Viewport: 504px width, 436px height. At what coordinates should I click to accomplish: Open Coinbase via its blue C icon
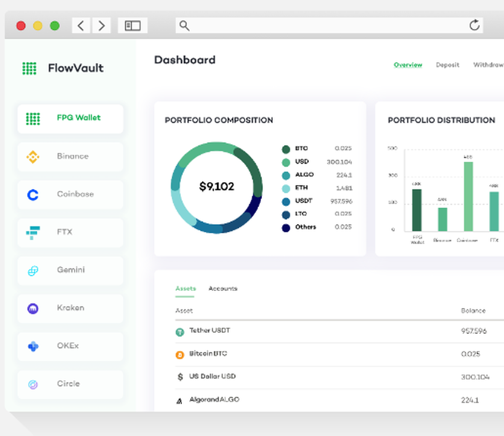(33, 195)
